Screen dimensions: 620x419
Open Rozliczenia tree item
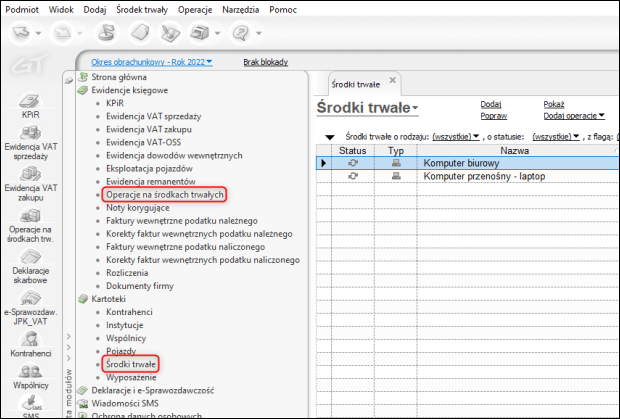tap(127, 273)
